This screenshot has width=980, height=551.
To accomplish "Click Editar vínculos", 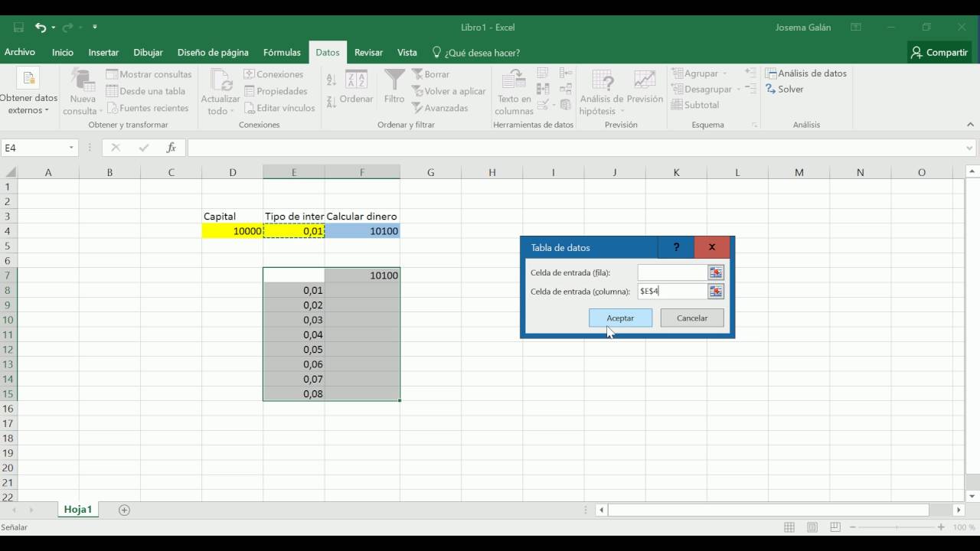I will 279,108.
